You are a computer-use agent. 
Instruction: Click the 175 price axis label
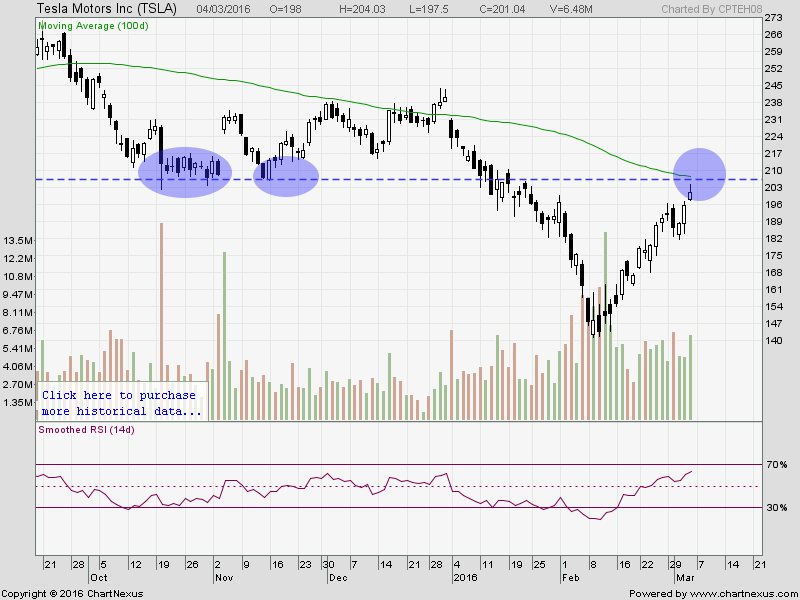click(774, 256)
